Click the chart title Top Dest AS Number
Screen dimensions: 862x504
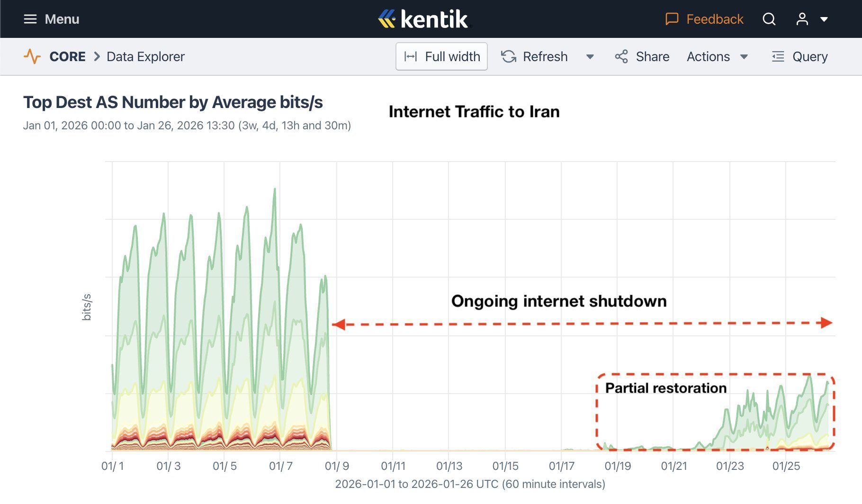(x=173, y=102)
